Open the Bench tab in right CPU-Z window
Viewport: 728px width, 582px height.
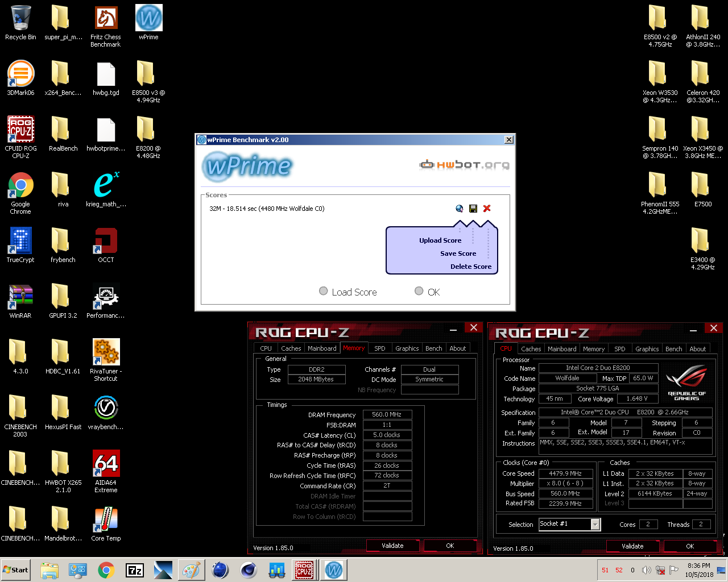[674, 349]
